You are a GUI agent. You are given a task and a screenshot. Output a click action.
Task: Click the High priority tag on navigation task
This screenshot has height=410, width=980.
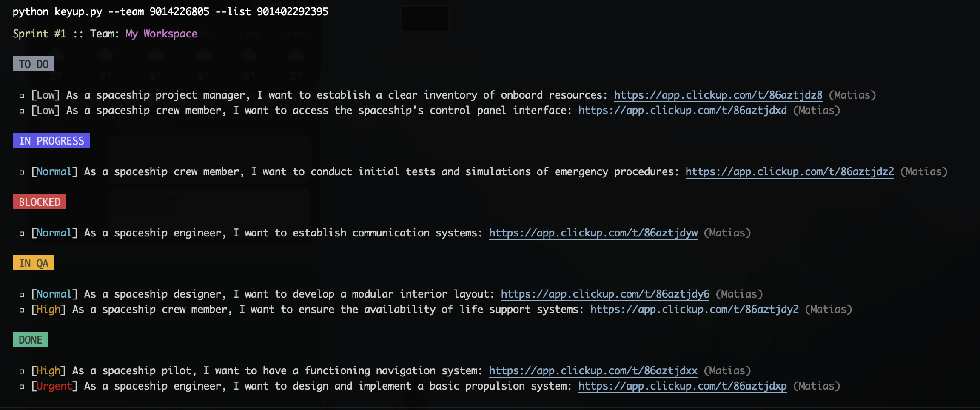point(48,371)
